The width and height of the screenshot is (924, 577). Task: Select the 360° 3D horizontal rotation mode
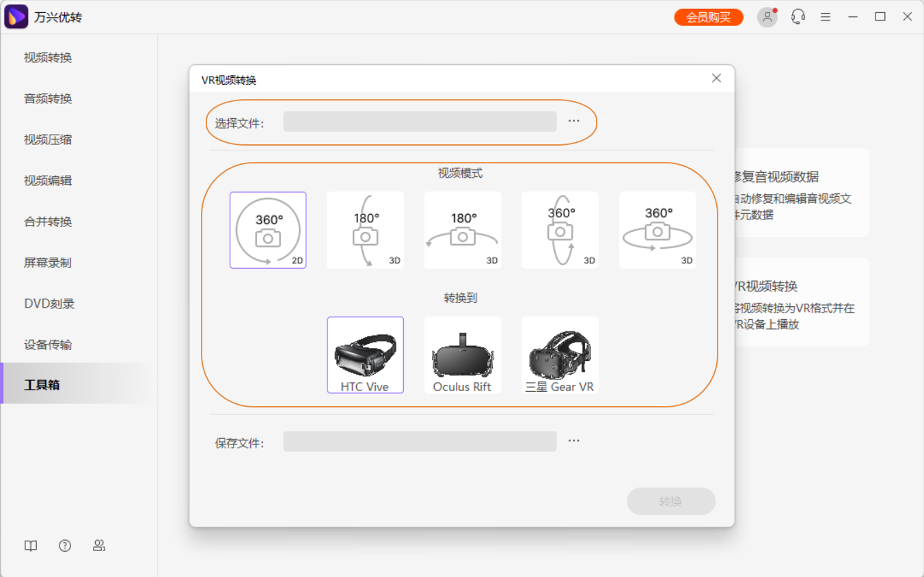[657, 230]
